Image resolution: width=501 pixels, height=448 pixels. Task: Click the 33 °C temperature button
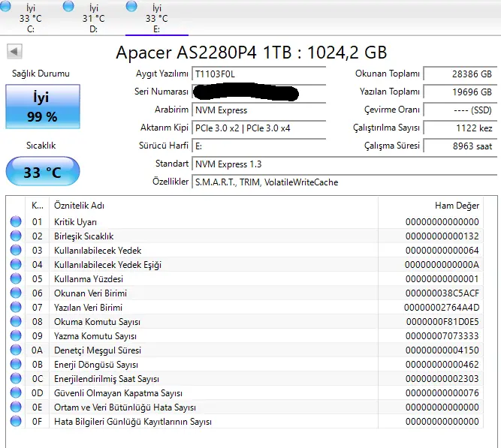[43, 172]
